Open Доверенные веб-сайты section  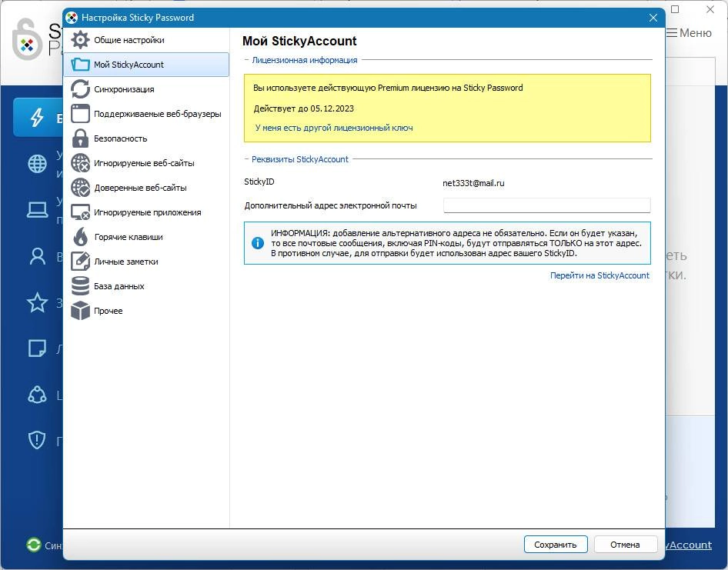point(146,188)
